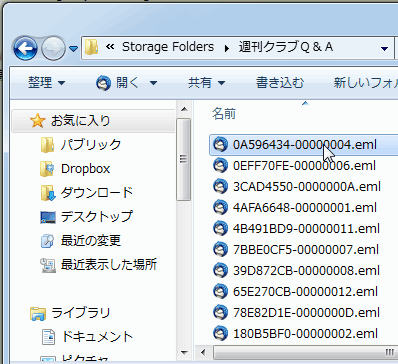Select file 39D872CB-00000008.eml
398x364 pixels.
click(306, 271)
